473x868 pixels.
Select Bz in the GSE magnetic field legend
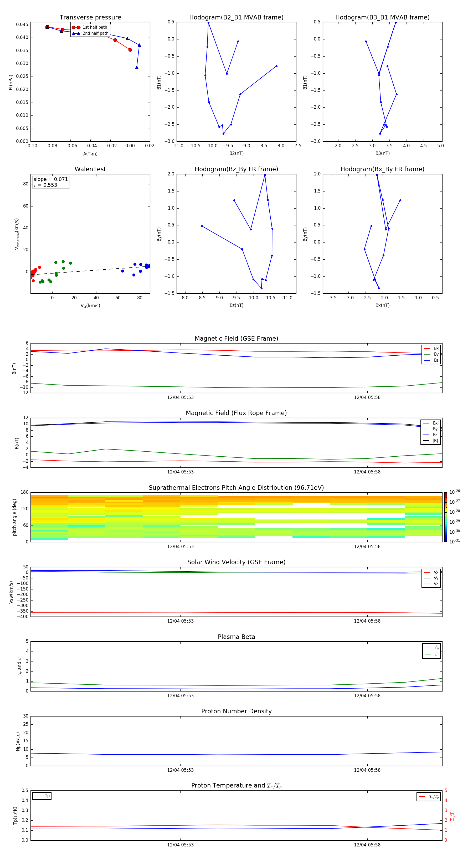(431, 360)
